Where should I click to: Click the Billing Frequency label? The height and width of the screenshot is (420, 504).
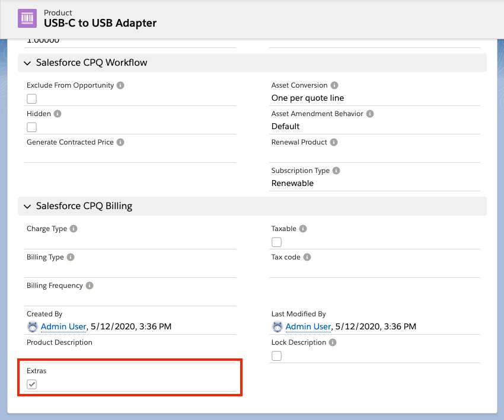(x=55, y=286)
